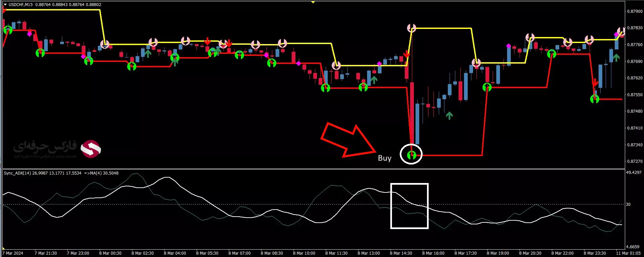Click the 8 Mar 08:30 time label

click(x=272, y=253)
